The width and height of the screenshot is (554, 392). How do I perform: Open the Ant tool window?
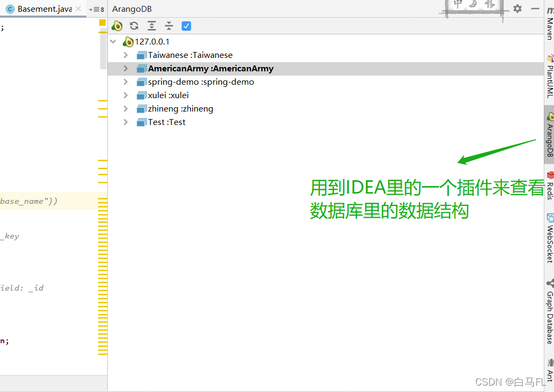[x=549, y=370]
